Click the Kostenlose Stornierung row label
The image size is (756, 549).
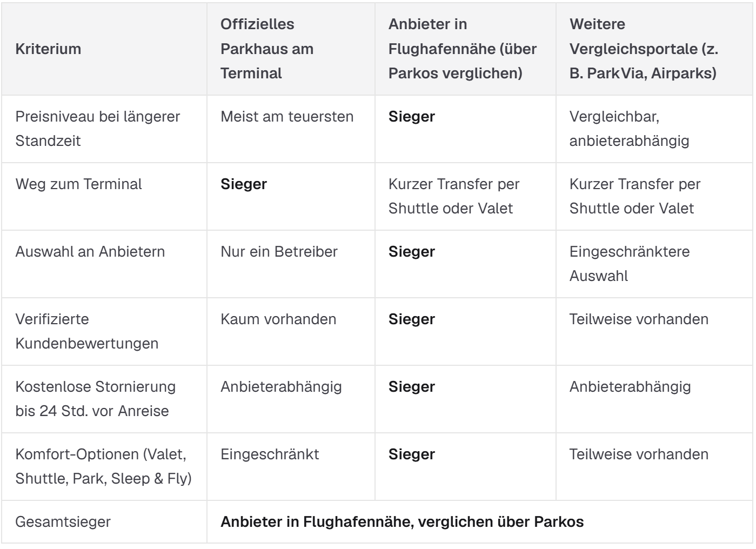click(x=96, y=399)
